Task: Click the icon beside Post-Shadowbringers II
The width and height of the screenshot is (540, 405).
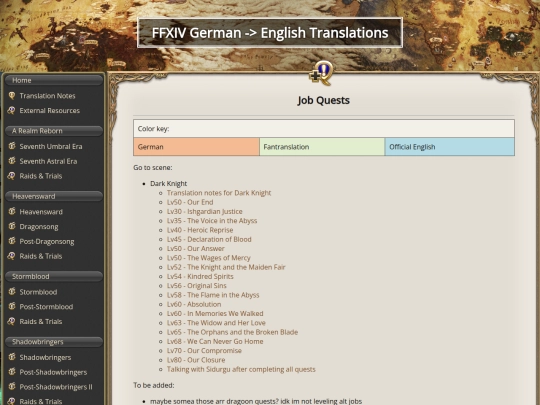Action: tap(12, 387)
